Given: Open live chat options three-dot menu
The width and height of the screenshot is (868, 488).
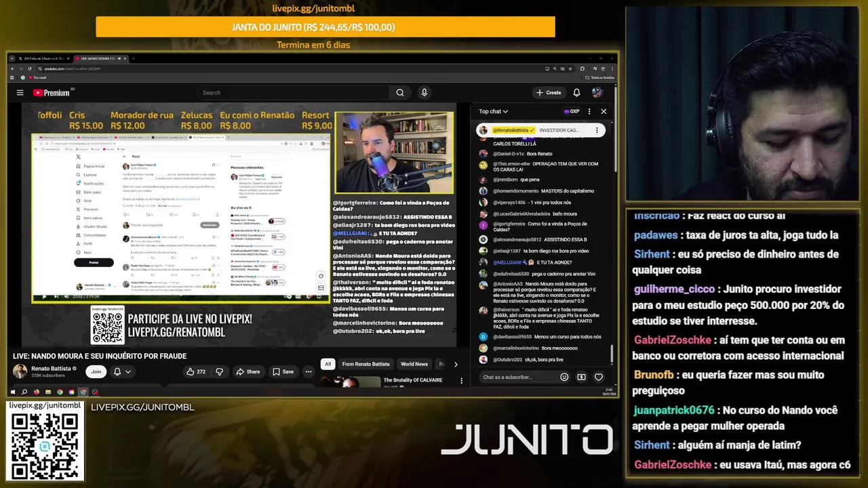Looking at the screenshot, I should pyautogui.click(x=589, y=111).
